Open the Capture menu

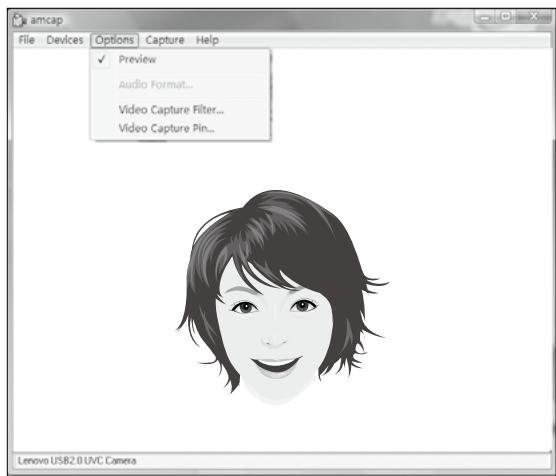[165, 40]
